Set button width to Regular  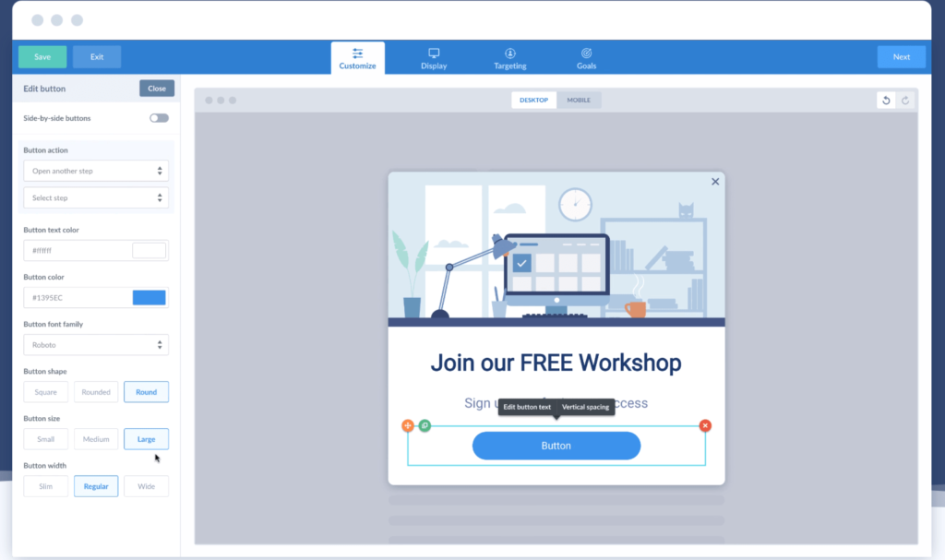click(96, 486)
